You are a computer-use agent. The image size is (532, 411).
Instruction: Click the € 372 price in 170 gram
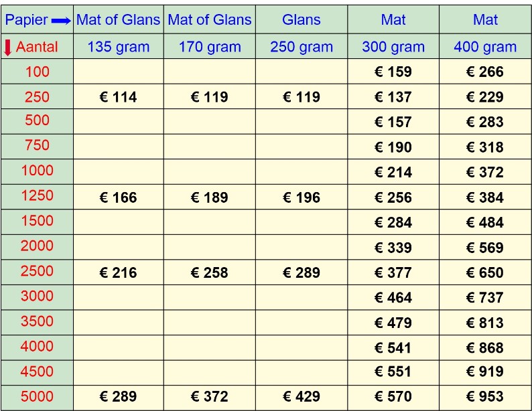pyautogui.click(x=209, y=396)
